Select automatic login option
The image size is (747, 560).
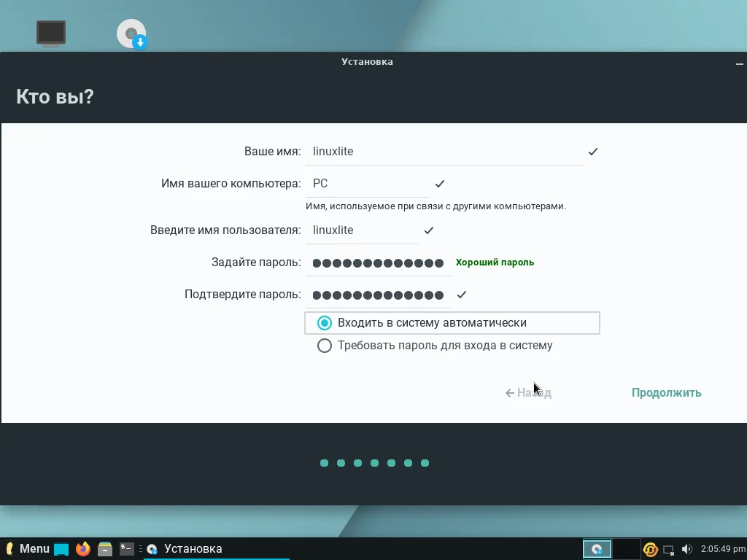(324, 322)
